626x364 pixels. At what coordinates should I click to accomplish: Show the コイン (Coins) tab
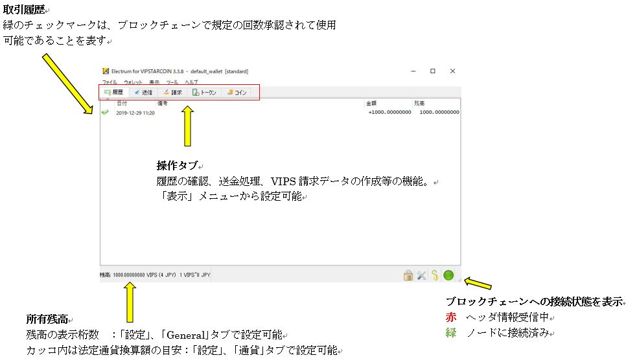click(237, 93)
